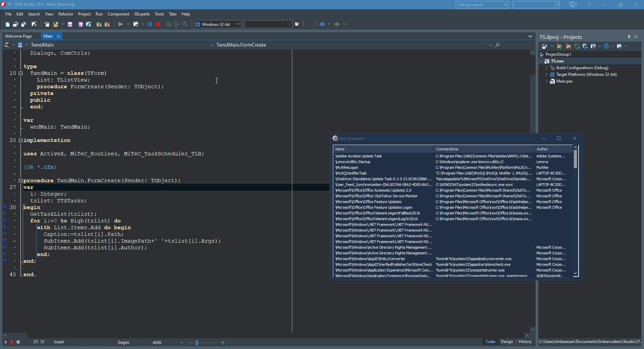
Task: Click the desktop layout save icon in title bar
Action: click(573, 5)
